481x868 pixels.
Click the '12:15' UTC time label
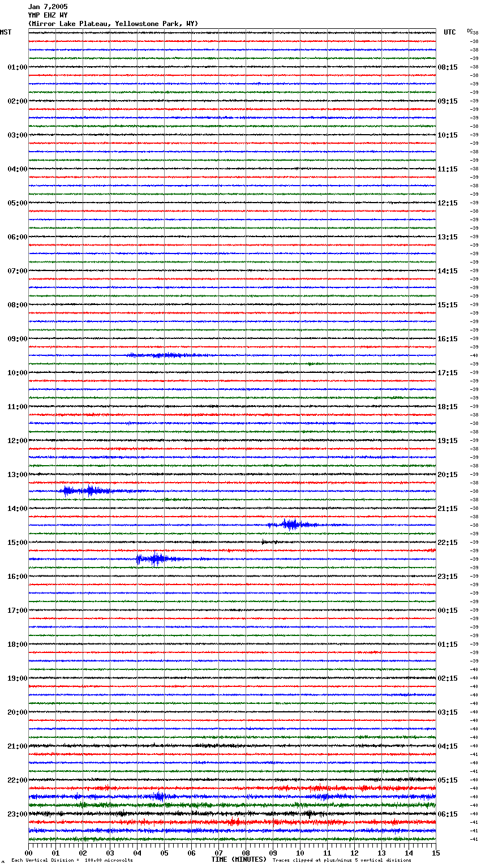click(x=448, y=203)
